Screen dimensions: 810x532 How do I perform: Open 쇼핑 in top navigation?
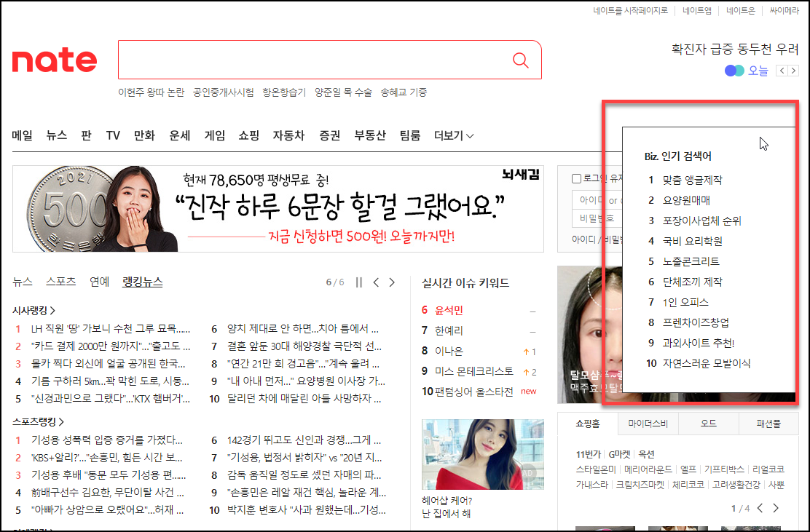tap(249, 135)
